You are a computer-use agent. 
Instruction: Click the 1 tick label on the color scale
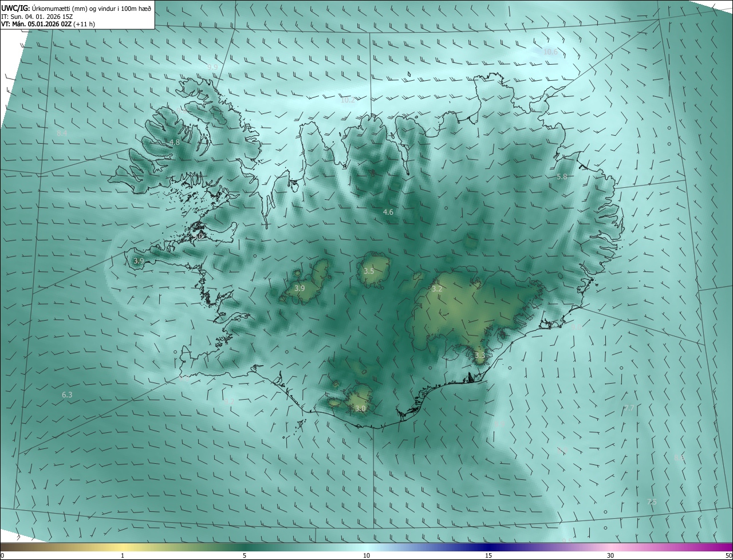tap(123, 555)
